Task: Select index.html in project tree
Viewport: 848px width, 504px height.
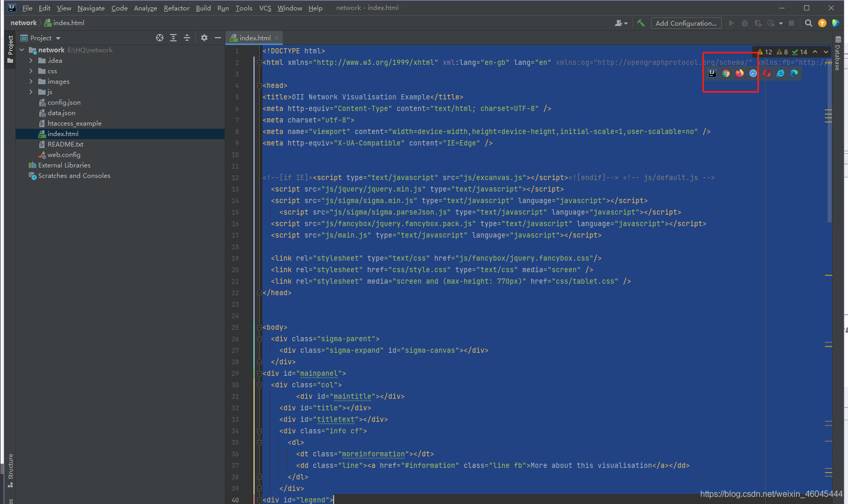Action: tap(63, 134)
